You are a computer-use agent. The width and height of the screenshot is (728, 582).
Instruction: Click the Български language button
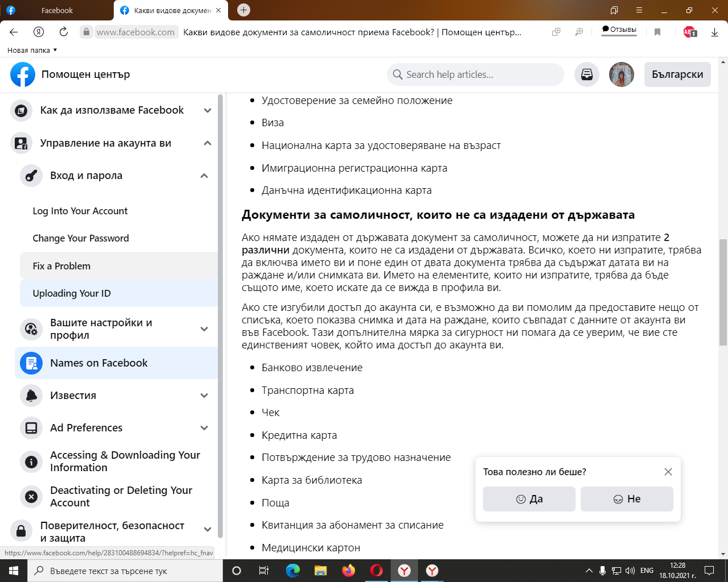tap(677, 74)
